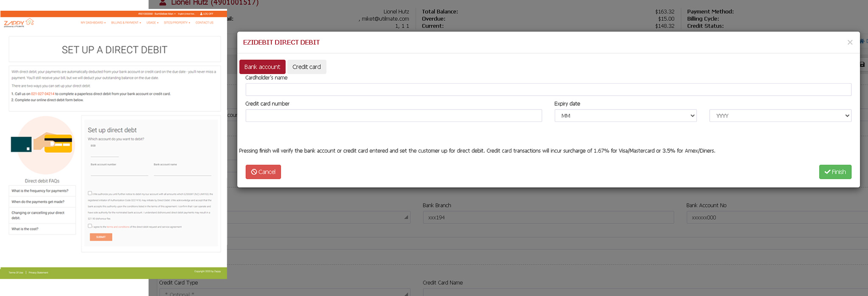Expand 'What is the cost?' FAQ

click(42, 229)
